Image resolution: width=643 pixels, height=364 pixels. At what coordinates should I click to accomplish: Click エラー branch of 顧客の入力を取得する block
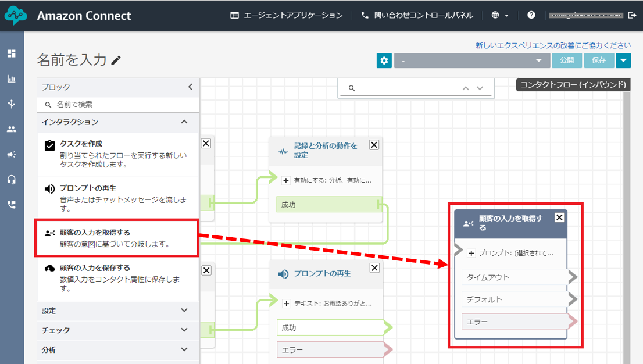click(515, 322)
